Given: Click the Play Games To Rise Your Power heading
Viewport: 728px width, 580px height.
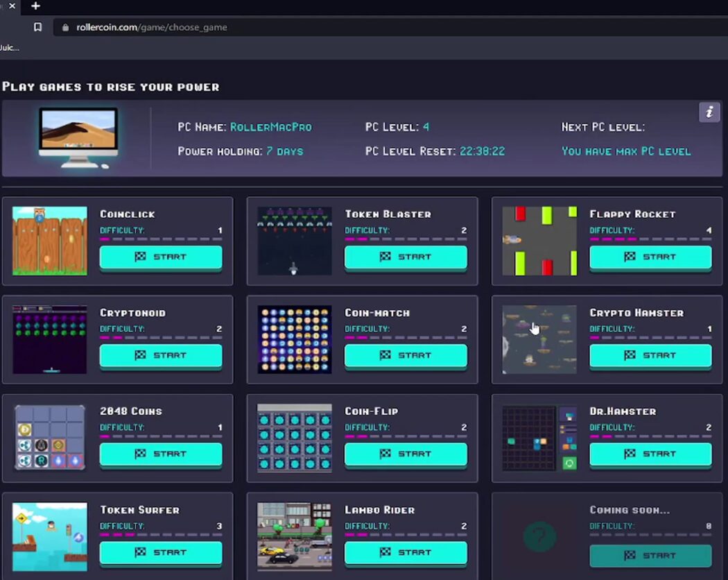Looking at the screenshot, I should tap(111, 87).
